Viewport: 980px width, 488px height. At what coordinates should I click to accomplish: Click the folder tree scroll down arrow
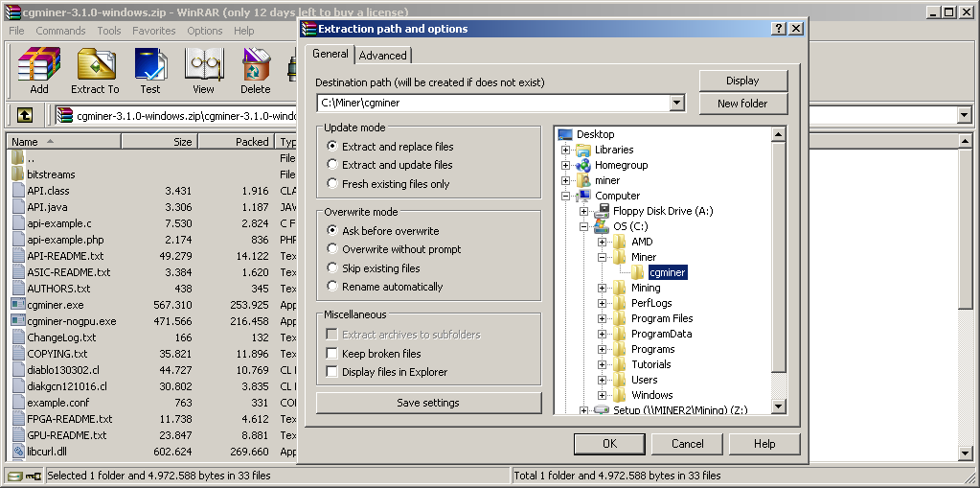point(778,407)
